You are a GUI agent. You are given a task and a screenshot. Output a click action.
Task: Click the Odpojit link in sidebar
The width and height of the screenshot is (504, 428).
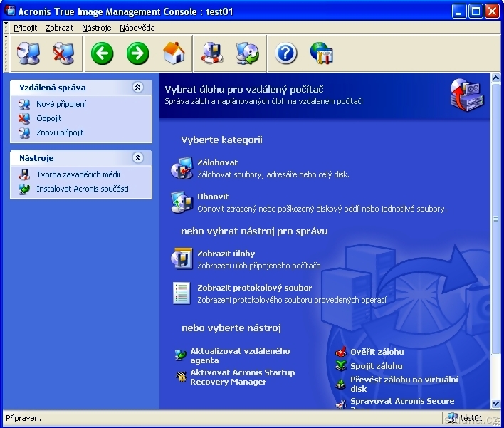click(49, 118)
